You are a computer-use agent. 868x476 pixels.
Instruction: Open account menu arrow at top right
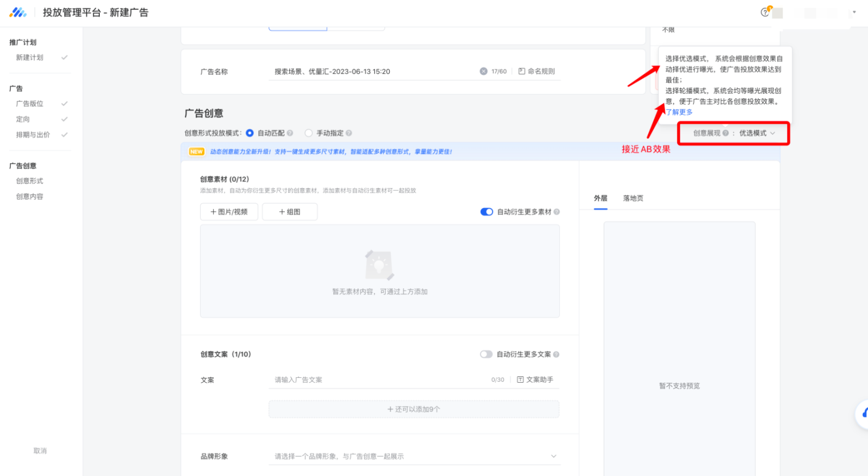[x=854, y=12]
